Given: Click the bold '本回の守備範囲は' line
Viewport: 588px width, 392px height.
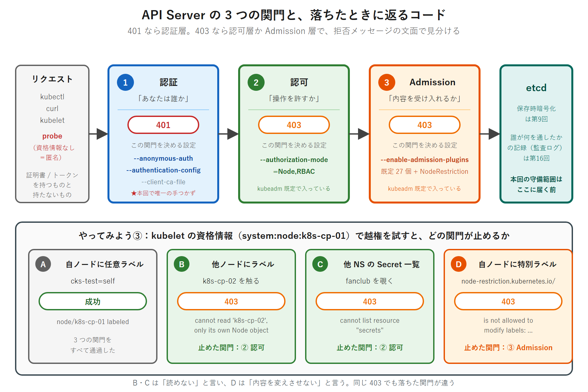Looking at the screenshot, I should click(x=536, y=179).
